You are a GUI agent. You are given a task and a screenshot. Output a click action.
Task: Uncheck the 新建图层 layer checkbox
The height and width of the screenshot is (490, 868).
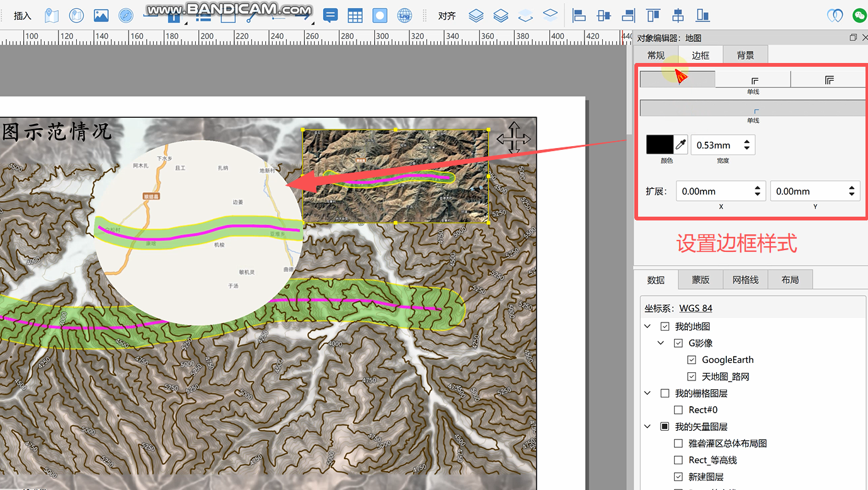tap(678, 477)
